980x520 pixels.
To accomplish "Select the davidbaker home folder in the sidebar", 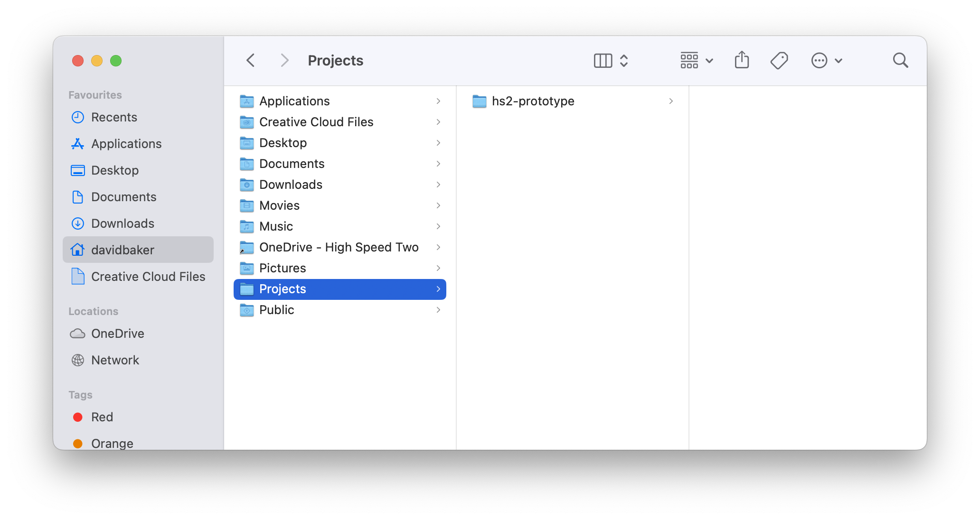I will click(122, 250).
